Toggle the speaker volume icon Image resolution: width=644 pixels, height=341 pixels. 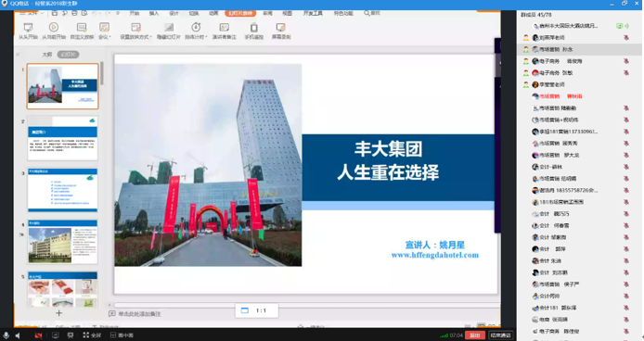18,335
